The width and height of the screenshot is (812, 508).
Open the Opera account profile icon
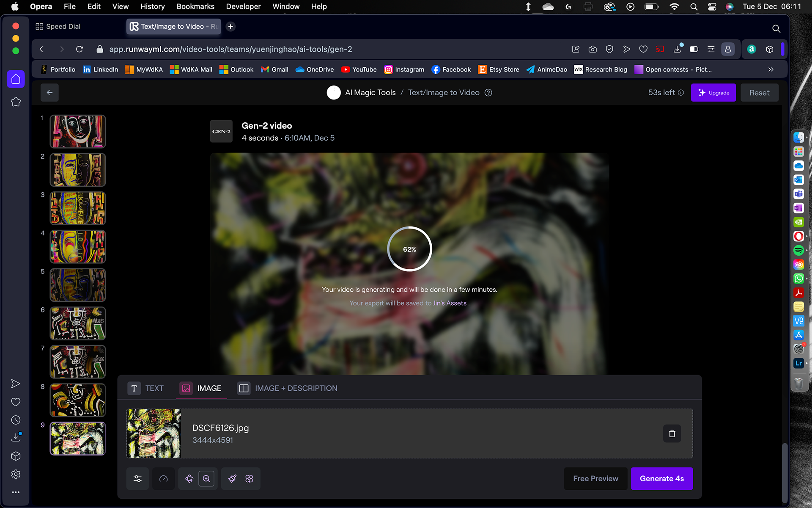coord(728,50)
